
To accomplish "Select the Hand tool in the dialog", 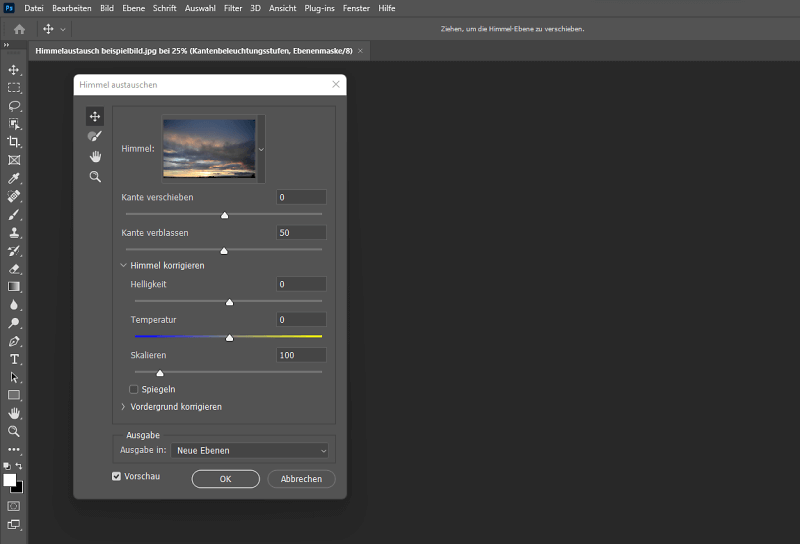I will pos(95,156).
